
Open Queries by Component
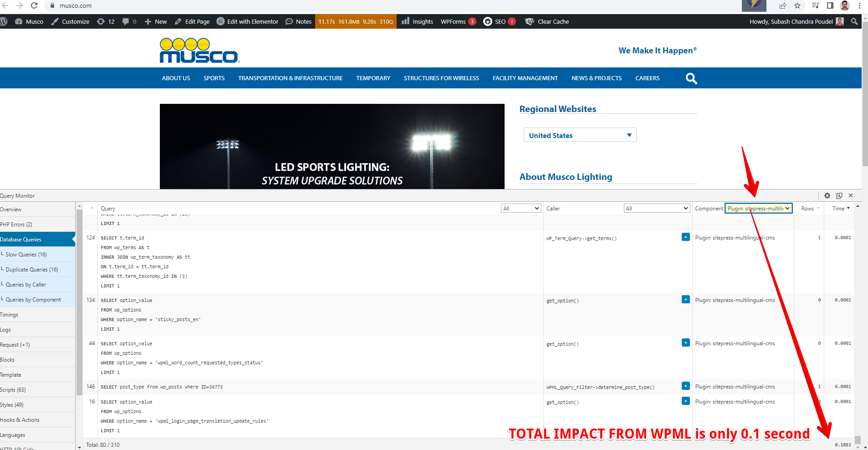tap(37, 300)
